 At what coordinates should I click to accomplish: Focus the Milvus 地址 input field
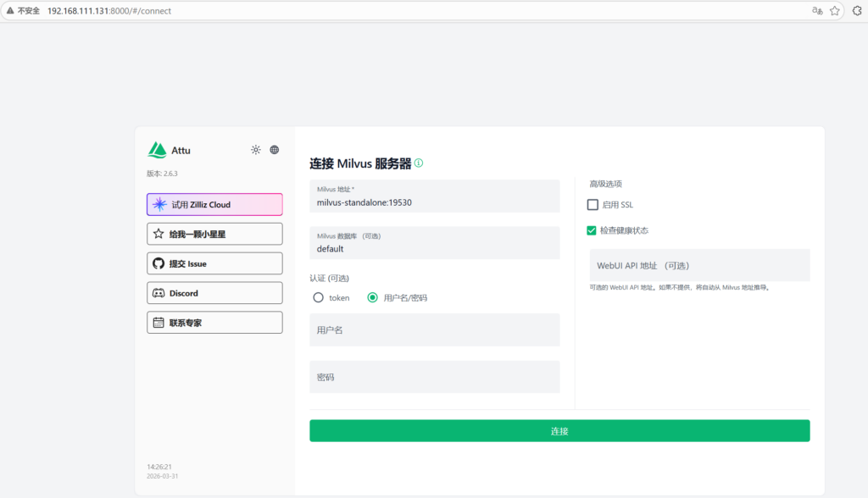pos(434,202)
